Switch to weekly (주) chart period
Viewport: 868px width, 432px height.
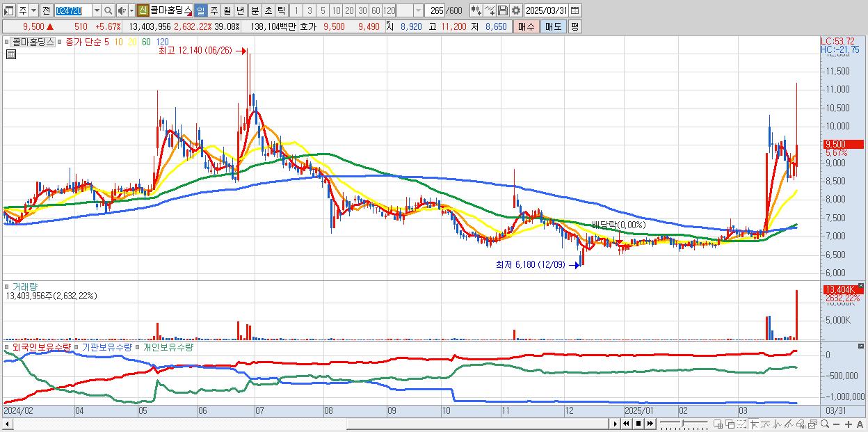click(214, 10)
